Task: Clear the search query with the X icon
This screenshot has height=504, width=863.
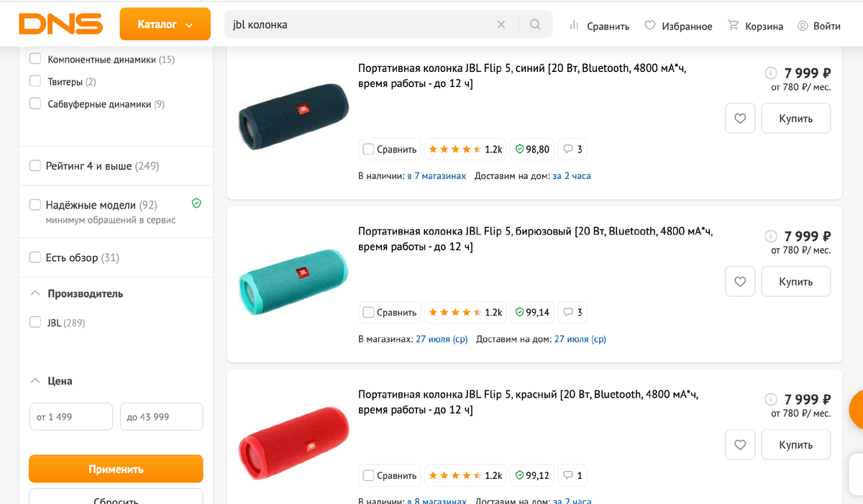Action: (501, 24)
